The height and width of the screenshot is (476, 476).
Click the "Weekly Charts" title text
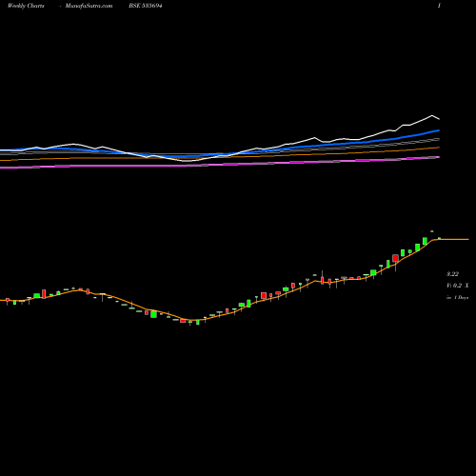click(26, 6)
